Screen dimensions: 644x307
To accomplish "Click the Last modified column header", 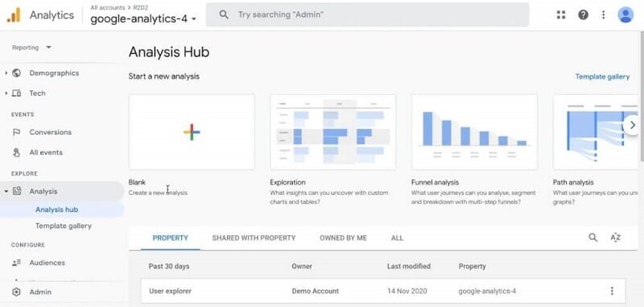I will point(409,267).
